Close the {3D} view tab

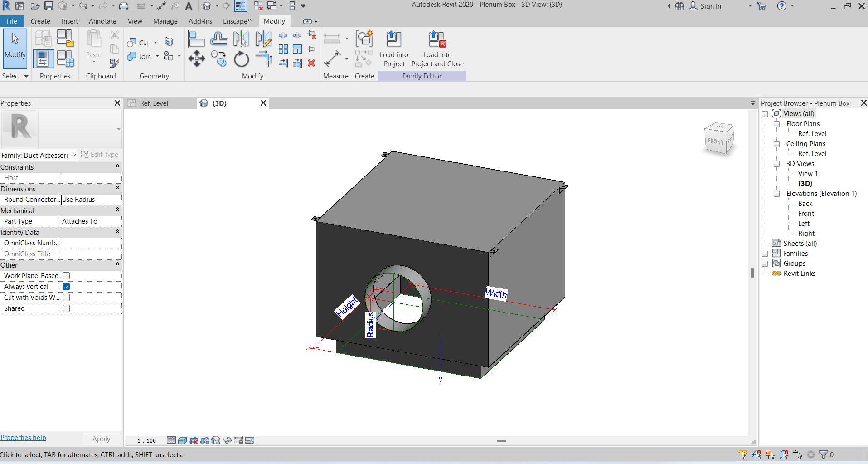point(263,103)
